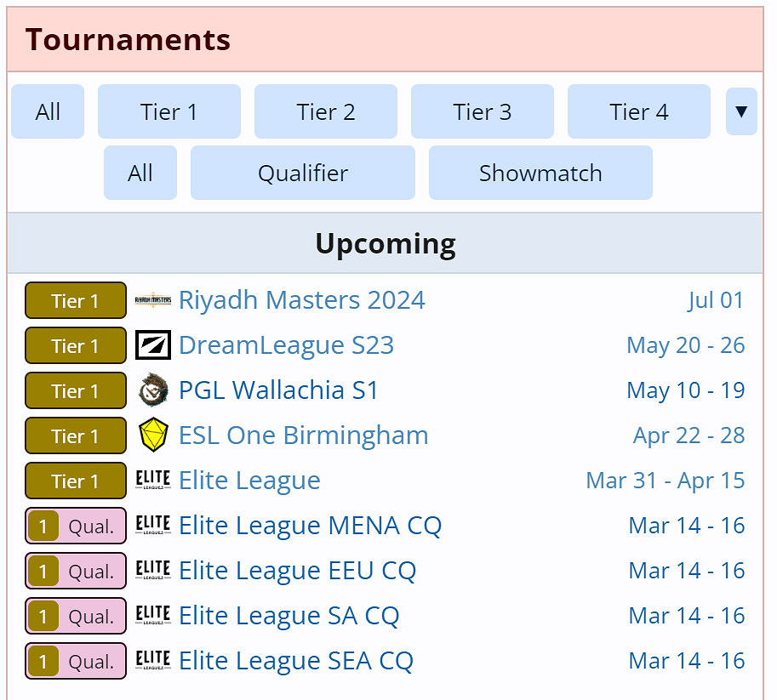Open the PGL Wallachia S1 link

[x=278, y=390]
